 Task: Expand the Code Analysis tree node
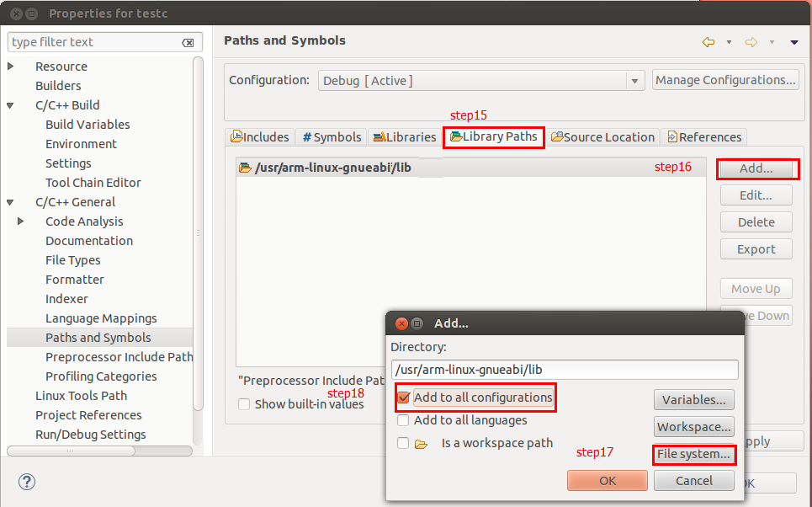click(21, 221)
